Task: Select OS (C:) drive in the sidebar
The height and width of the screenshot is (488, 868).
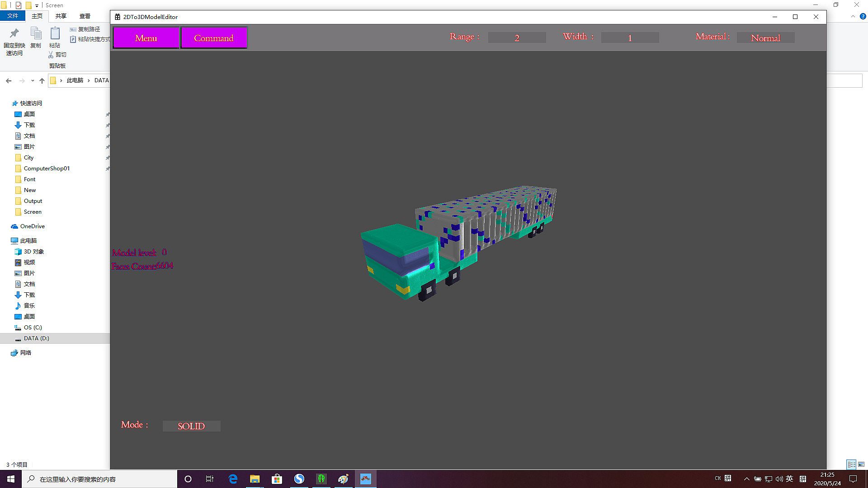Action: [x=33, y=328]
